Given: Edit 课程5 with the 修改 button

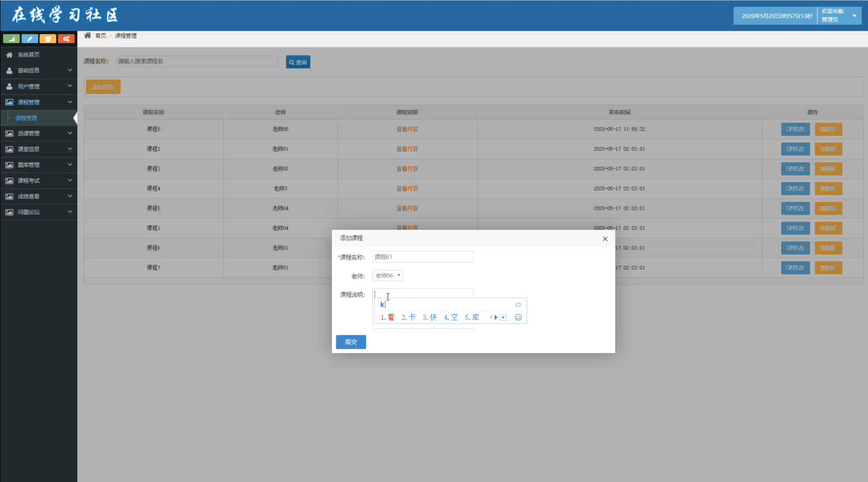Looking at the screenshot, I should [795, 208].
